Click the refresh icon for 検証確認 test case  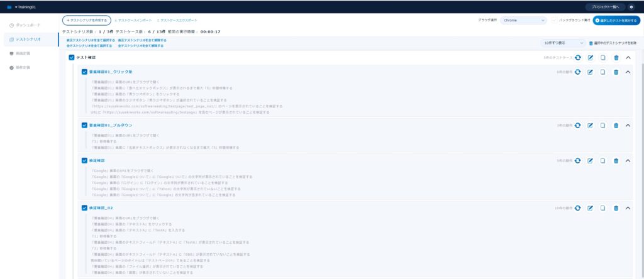pyautogui.click(x=577, y=161)
